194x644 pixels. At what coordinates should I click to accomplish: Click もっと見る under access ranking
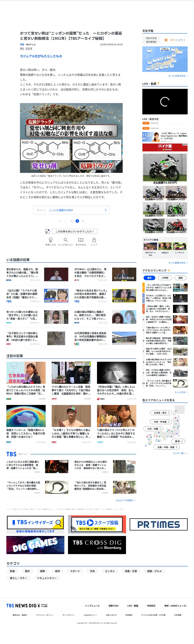(181, 392)
